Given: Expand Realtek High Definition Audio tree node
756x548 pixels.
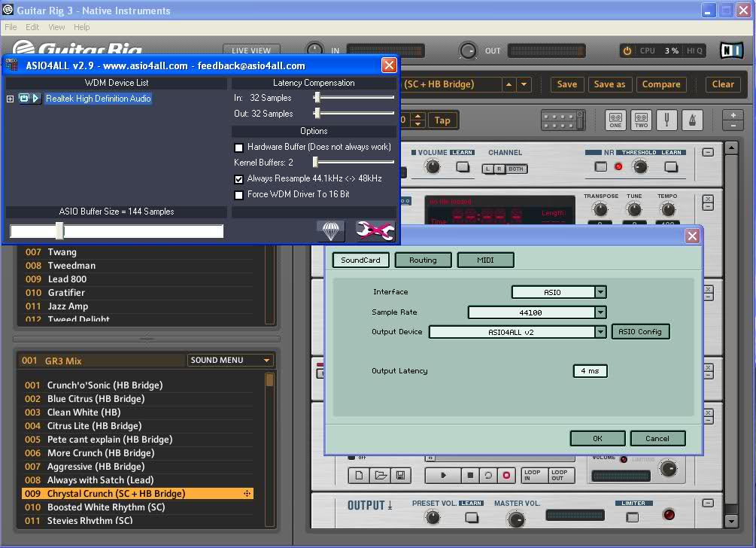Looking at the screenshot, I should (11, 99).
